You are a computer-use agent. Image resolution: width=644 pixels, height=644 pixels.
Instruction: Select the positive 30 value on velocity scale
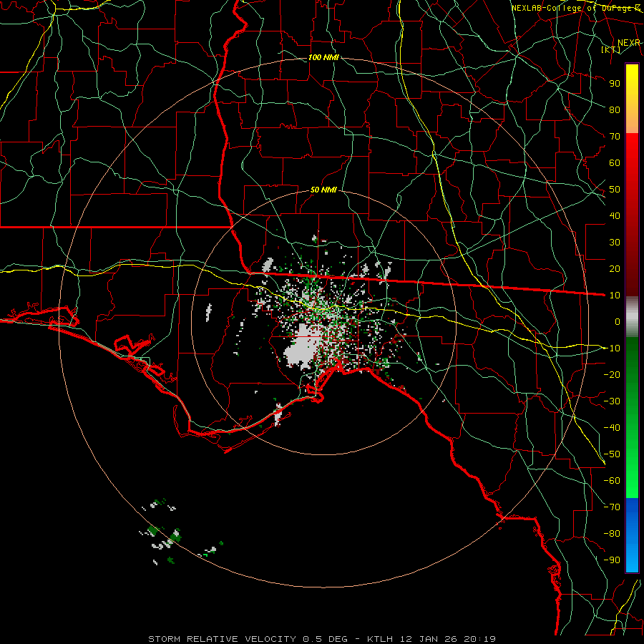pyautogui.click(x=615, y=243)
